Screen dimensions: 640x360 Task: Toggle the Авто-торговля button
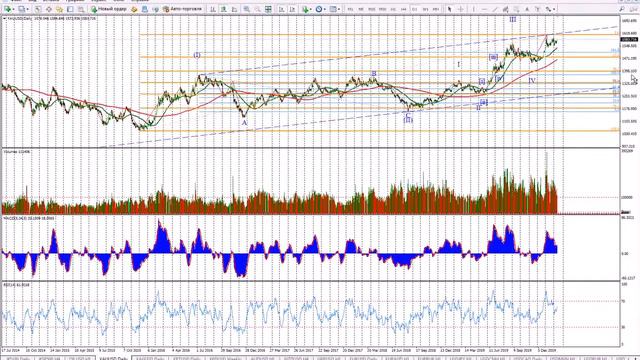(x=182, y=9)
